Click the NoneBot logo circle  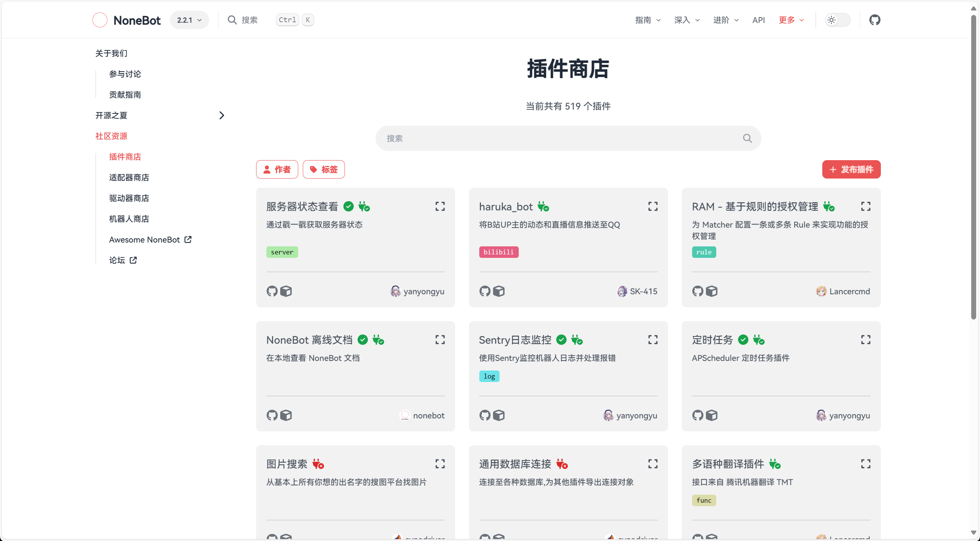[100, 20]
